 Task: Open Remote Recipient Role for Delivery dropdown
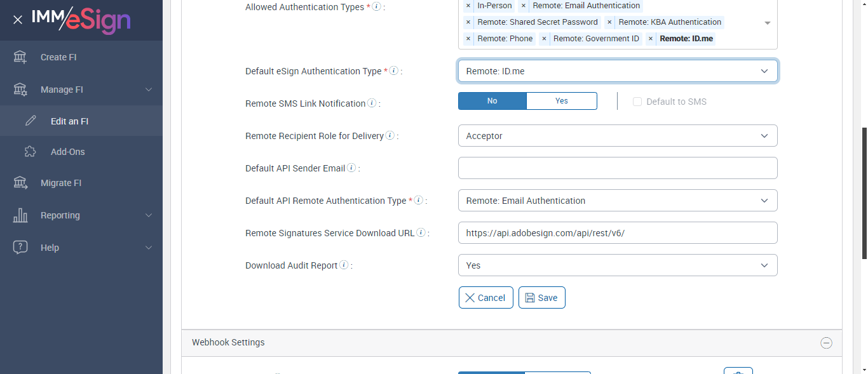pos(617,136)
